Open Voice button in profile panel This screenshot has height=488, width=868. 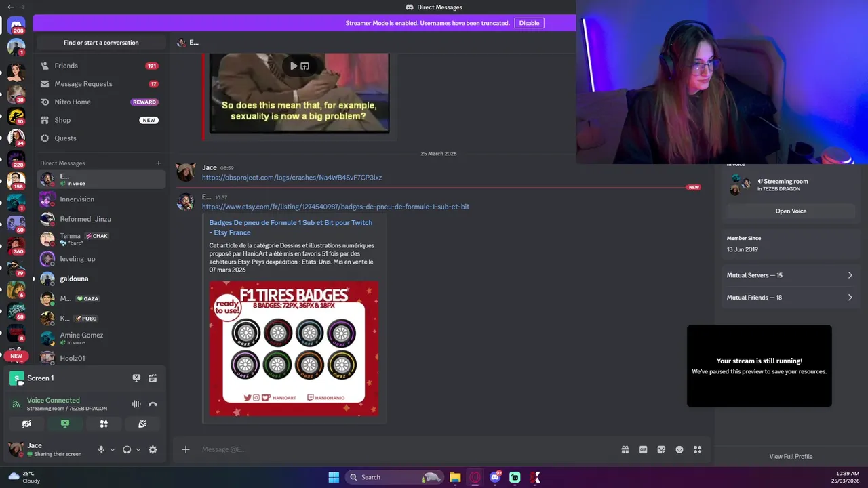pyautogui.click(x=791, y=211)
